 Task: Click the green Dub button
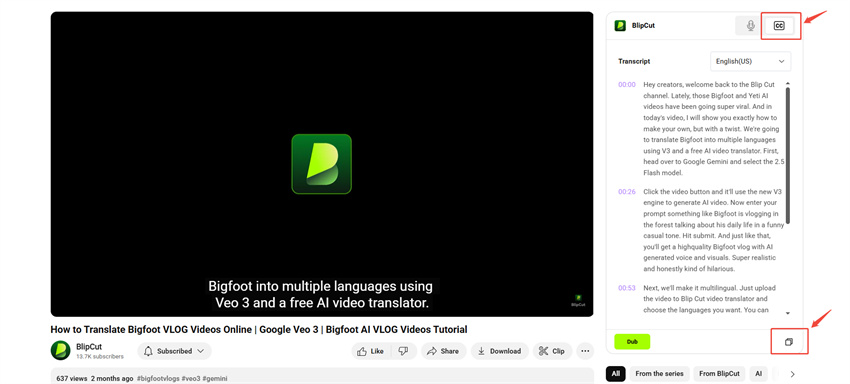click(x=632, y=342)
